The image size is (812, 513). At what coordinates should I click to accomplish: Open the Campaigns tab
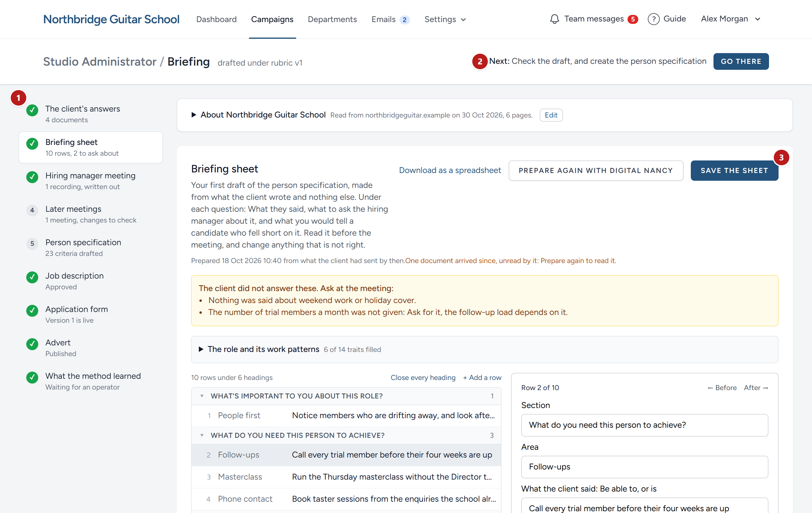pyautogui.click(x=272, y=19)
